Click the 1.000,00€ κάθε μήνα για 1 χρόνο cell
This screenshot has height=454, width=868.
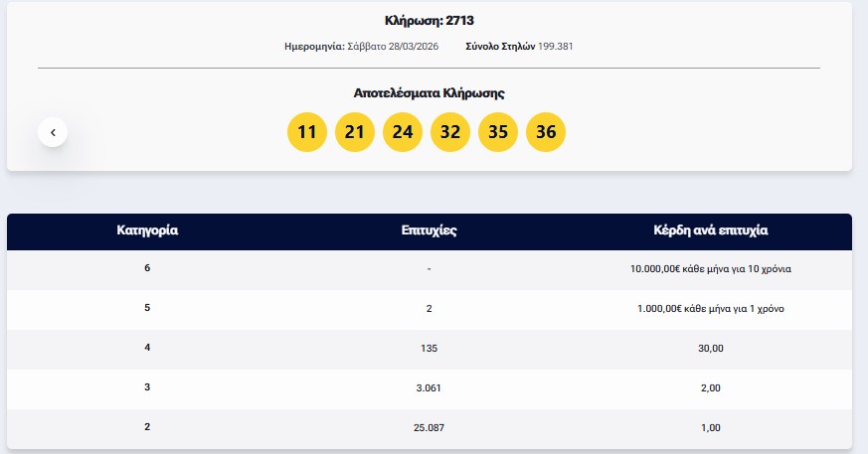coord(711,309)
